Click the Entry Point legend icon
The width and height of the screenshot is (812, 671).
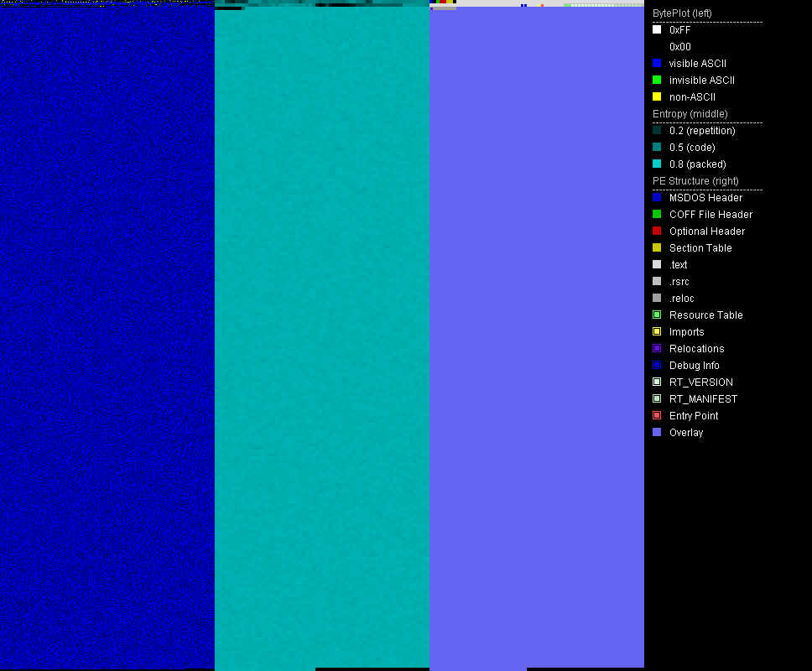657,415
